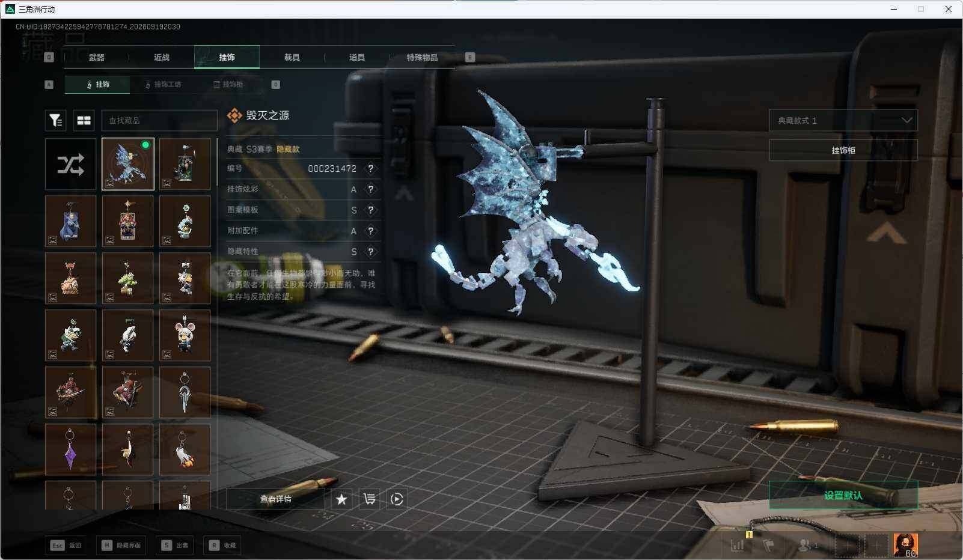Click the player avatar portrait
The image size is (963, 560).
905,545
